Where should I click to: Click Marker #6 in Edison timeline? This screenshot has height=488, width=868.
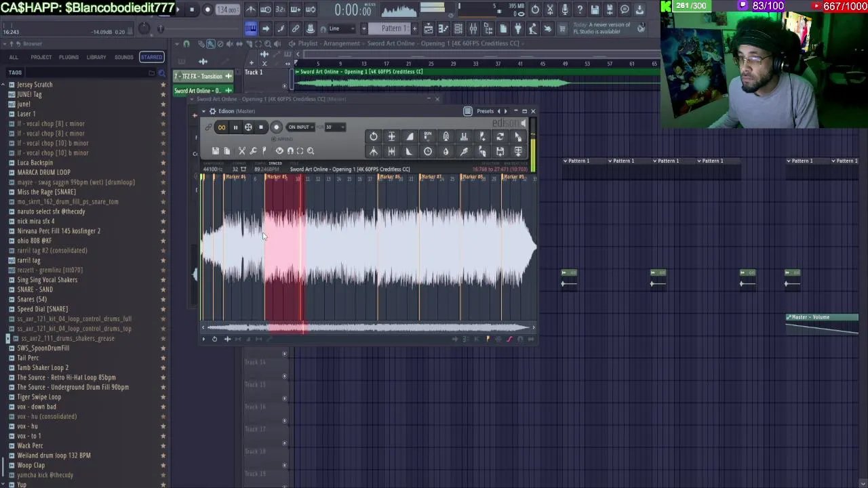390,178
